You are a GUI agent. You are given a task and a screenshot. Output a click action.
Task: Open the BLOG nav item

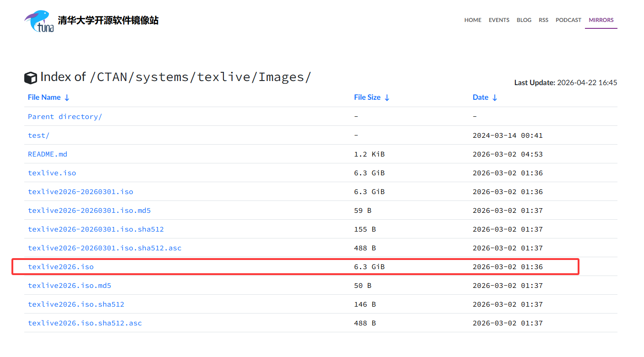pyautogui.click(x=524, y=20)
